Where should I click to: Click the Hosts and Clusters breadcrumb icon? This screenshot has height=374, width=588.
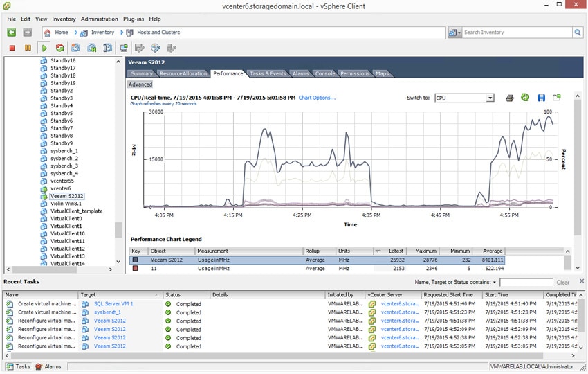pos(130,33)
